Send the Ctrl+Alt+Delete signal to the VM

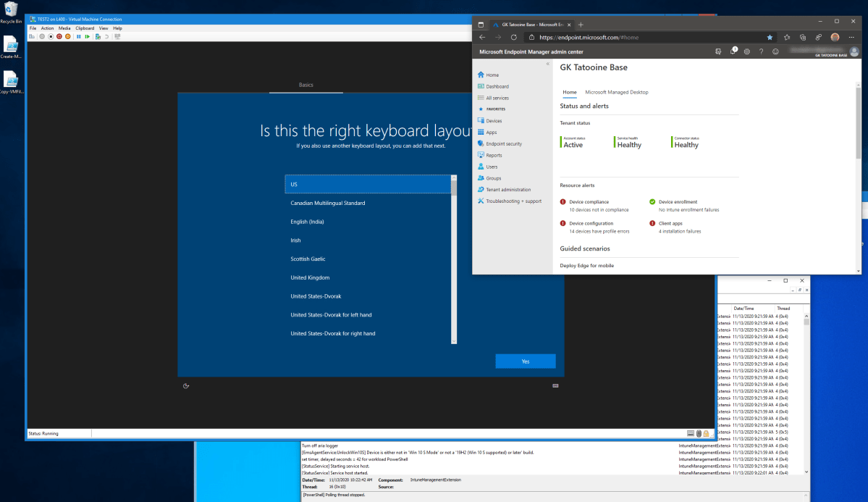[33, 36]
